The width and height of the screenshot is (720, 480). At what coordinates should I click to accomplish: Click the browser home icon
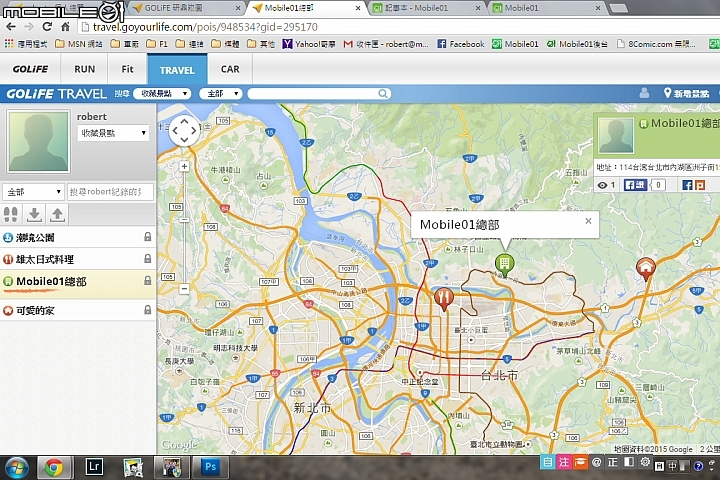click(65, 27)
